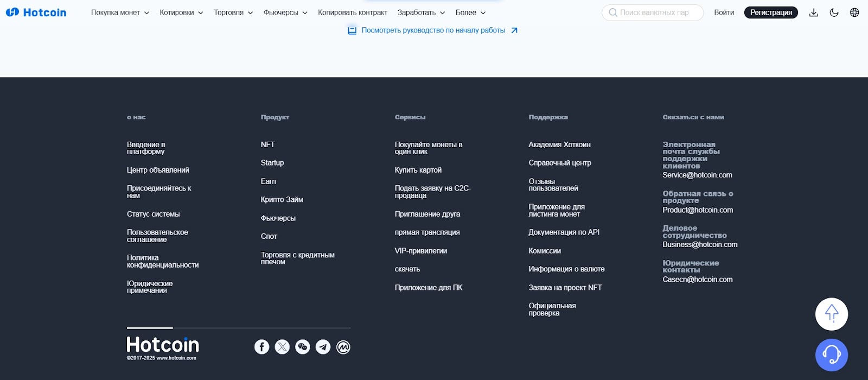Screen dimensions: 868x380
Task: Open Покупайте монеты в один клик
Action: pos(429,148)
